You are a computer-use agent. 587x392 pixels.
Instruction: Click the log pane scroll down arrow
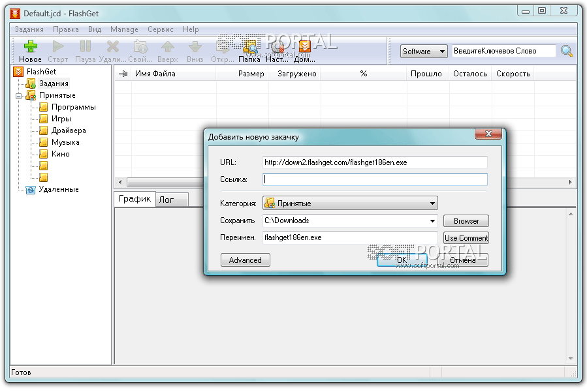[x=571, y=358]
